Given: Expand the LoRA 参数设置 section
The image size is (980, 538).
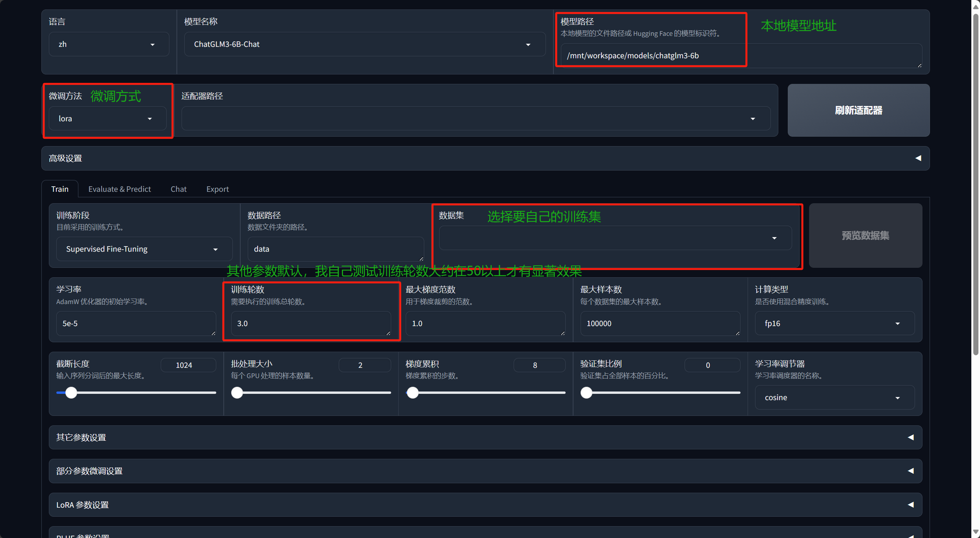Looking at the screenshot, I should [485, 505].
